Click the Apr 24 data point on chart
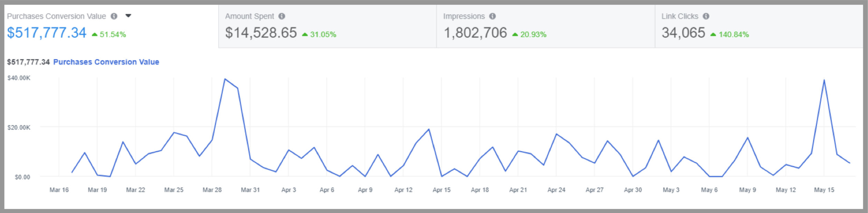 coord(556,134)
